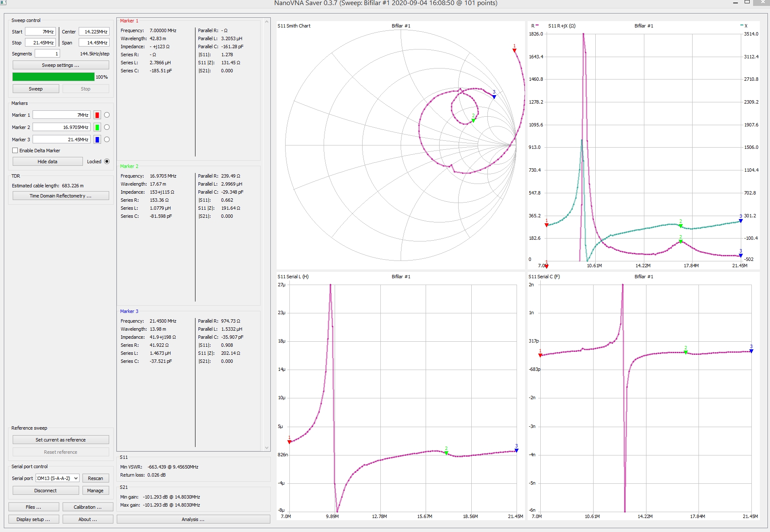Click the marker panel scroll-up arrow
The height and width of the screenshot is (532, 770).
267,22
